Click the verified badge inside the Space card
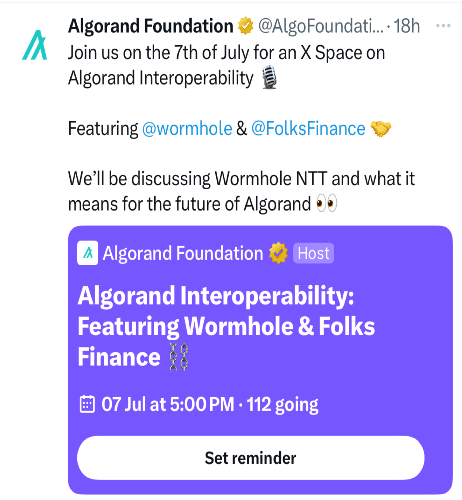The height and width of the screenshot is (500, 462). 278,253
